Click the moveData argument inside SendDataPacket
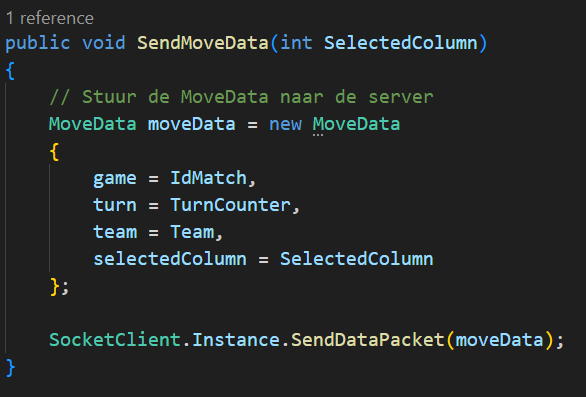Image resolution: width=586 pixels, height=397 pixels. [x=499, y=340]
